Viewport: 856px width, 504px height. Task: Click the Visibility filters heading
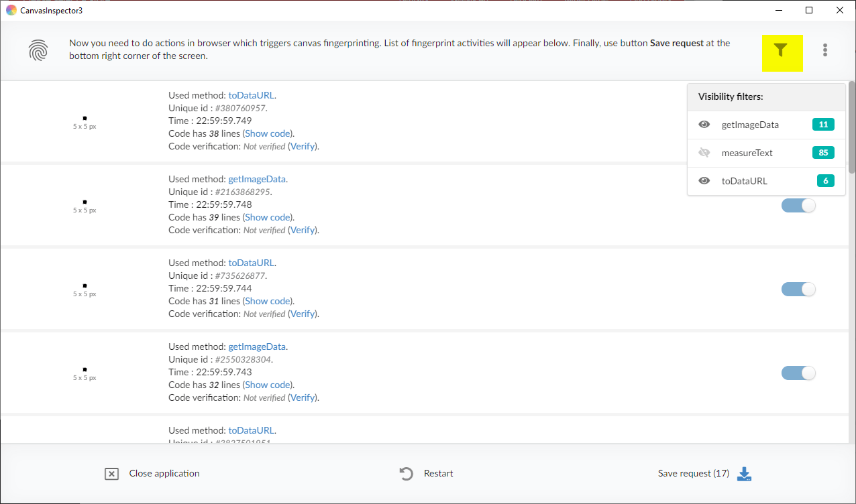point(731,97)
